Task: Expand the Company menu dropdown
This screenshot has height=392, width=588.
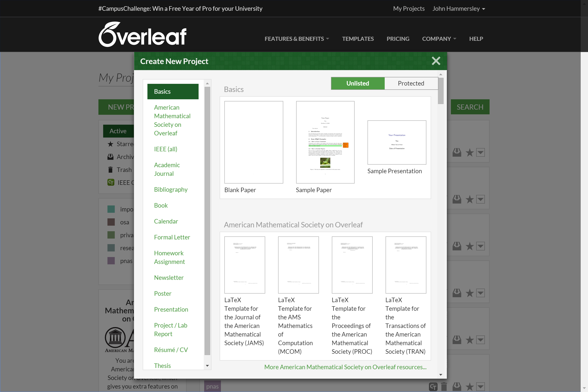Action: 439,38
